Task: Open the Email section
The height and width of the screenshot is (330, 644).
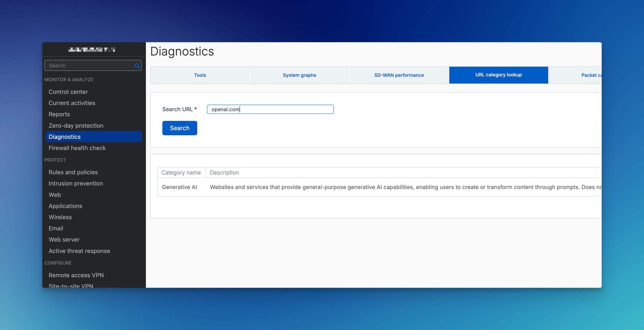Action: [x=56, y=228]
